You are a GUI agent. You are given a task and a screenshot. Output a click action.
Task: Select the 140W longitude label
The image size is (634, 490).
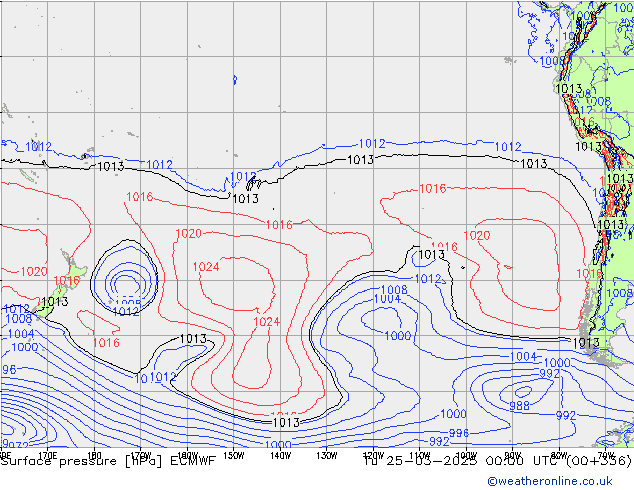click(x=280, y=456)
